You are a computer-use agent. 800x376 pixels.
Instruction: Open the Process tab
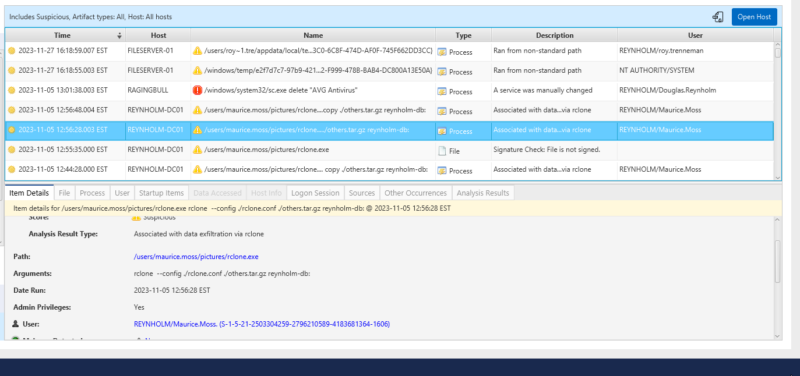click(92, 193)
